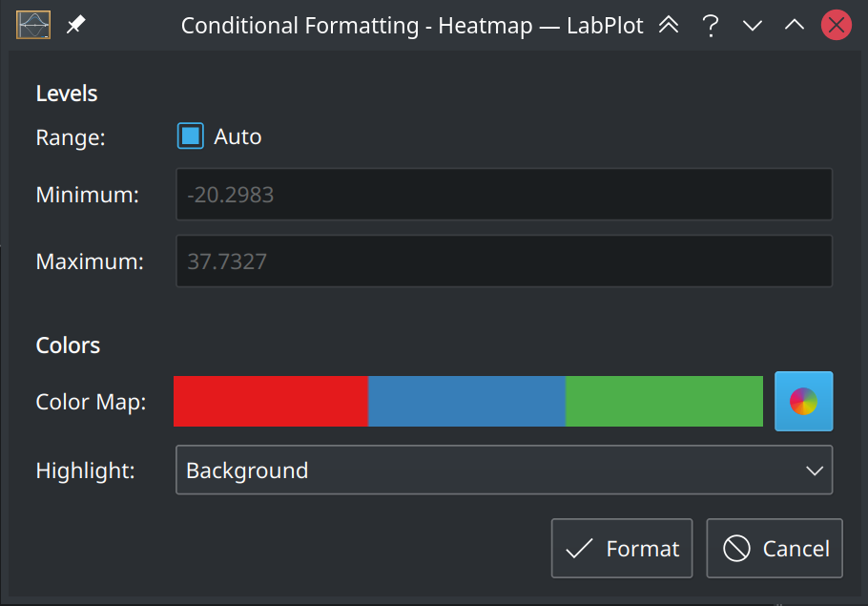Shade window using the double-chevron icon
Viewport: 868px width, 606px height.
point(668,25)
